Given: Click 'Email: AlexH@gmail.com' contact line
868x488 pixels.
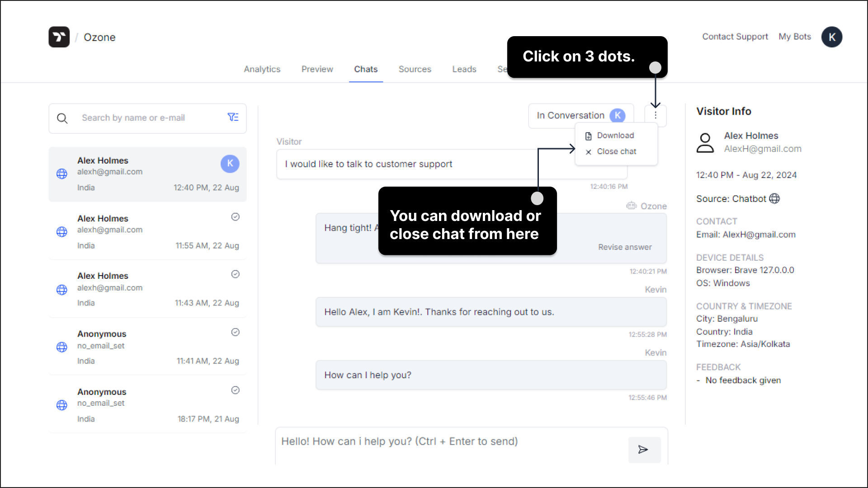Looking at the screenshot, I should (746, 235).
